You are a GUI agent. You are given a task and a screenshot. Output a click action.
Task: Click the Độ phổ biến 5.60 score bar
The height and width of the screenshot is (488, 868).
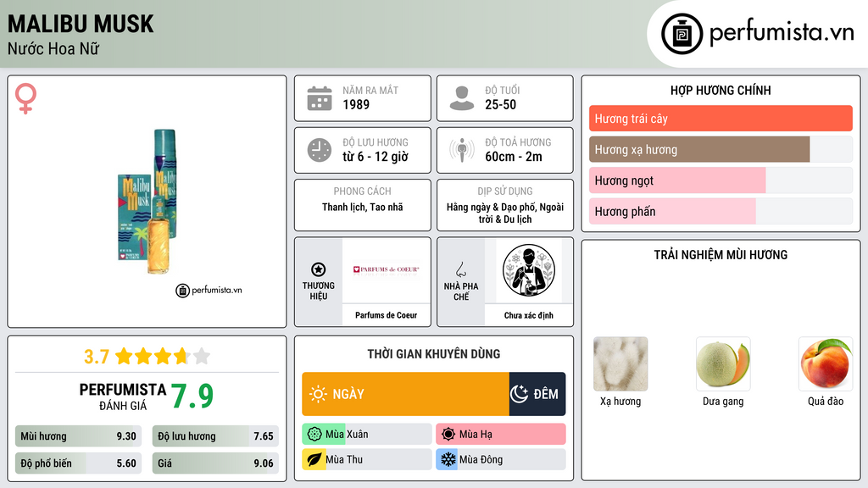point(78,463)
